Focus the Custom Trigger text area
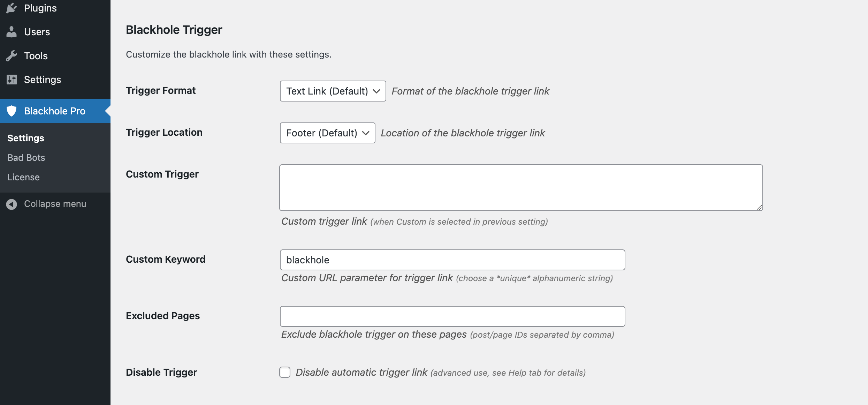 [x=521, y=188]
